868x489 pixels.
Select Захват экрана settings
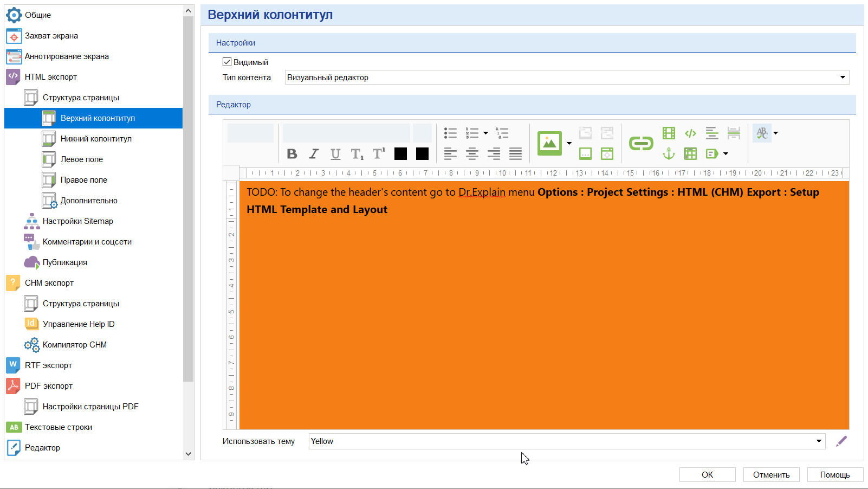point(51,36)
